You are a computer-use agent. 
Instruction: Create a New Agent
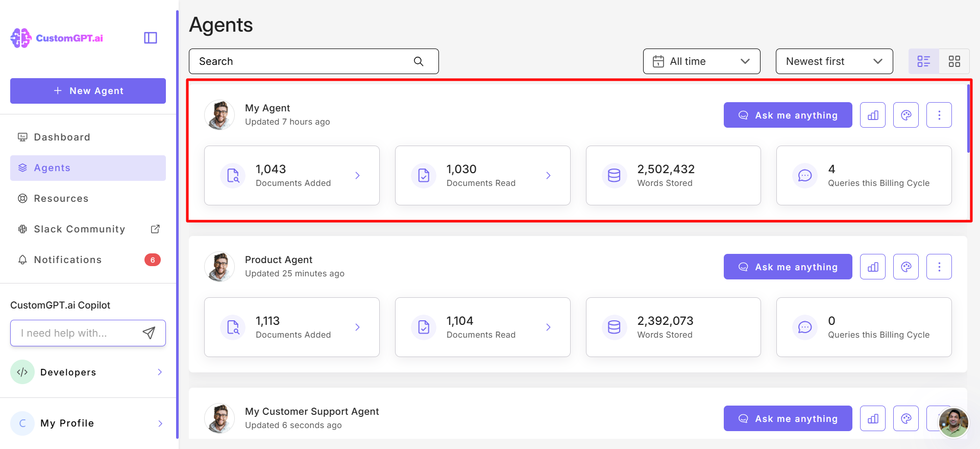pos(88,91)
